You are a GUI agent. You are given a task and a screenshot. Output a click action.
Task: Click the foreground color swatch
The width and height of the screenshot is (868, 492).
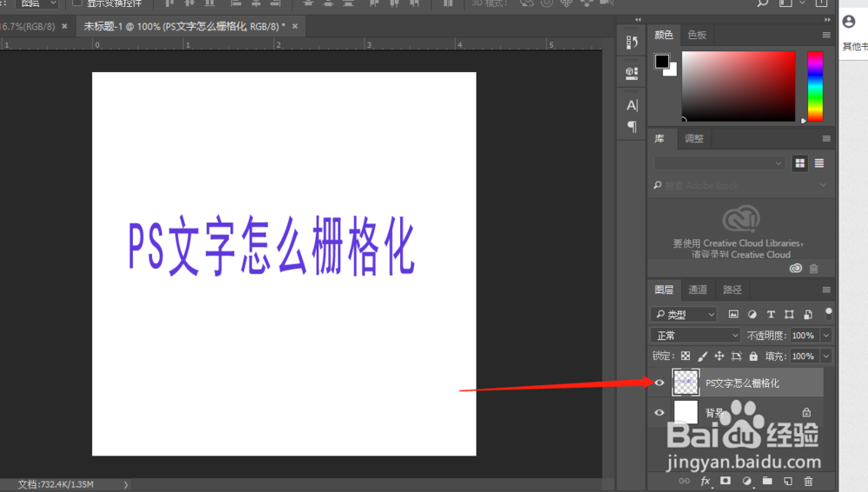(x=661, y=61)
